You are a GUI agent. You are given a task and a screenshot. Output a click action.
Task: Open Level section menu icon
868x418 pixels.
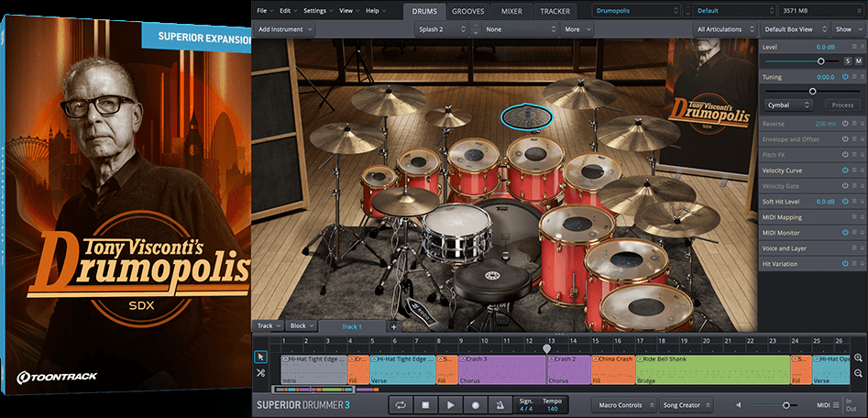coord(854,48)
